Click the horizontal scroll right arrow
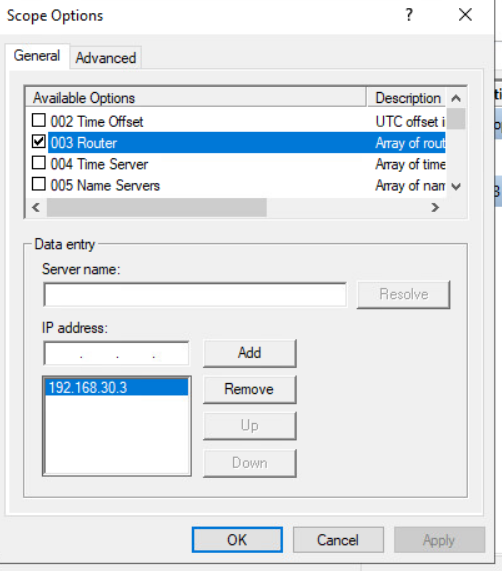This screenshot has width=502, height=571. coord(435,208)
